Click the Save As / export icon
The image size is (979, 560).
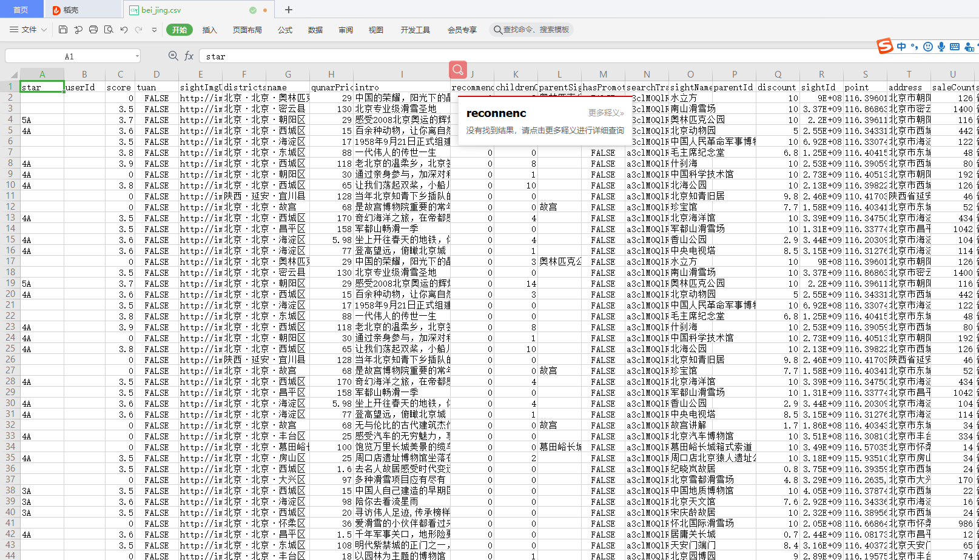point(78,29)
